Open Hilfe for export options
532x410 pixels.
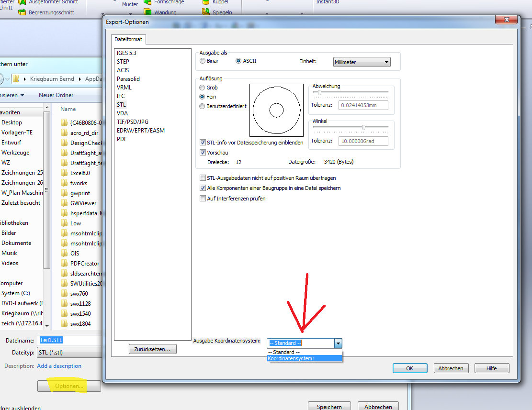492,368
